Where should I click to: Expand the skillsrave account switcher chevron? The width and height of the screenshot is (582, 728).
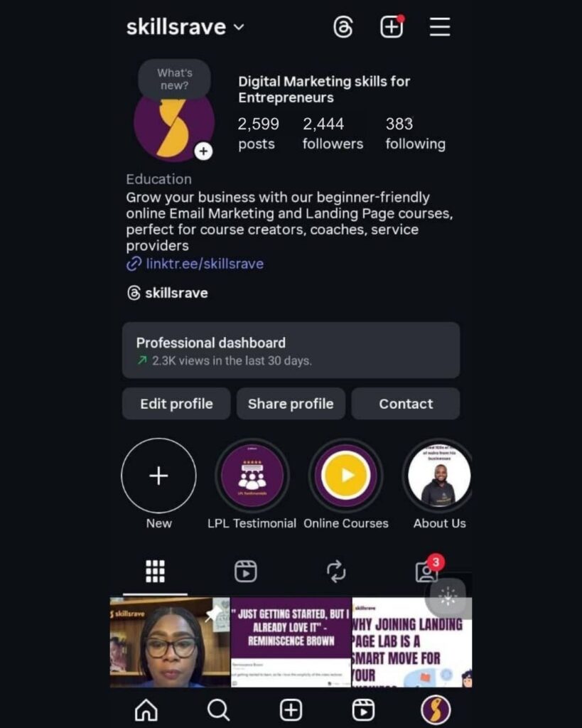pyautogui.click(x=239, y=27)
